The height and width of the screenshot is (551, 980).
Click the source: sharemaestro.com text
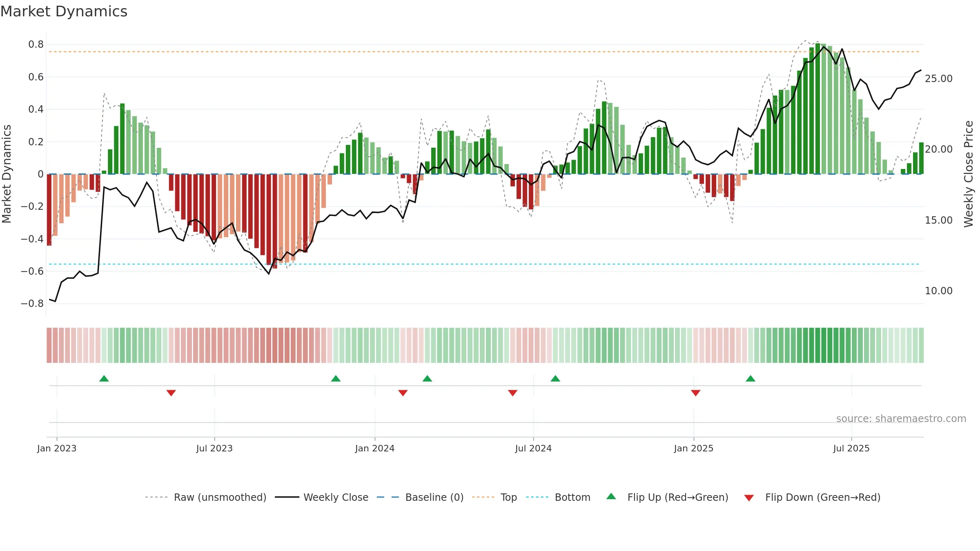901,418
